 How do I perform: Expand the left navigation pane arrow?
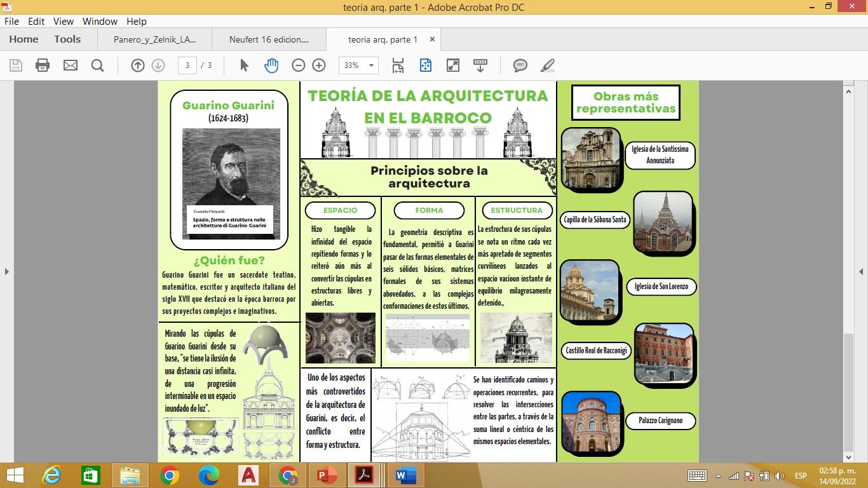pos(7,271)
